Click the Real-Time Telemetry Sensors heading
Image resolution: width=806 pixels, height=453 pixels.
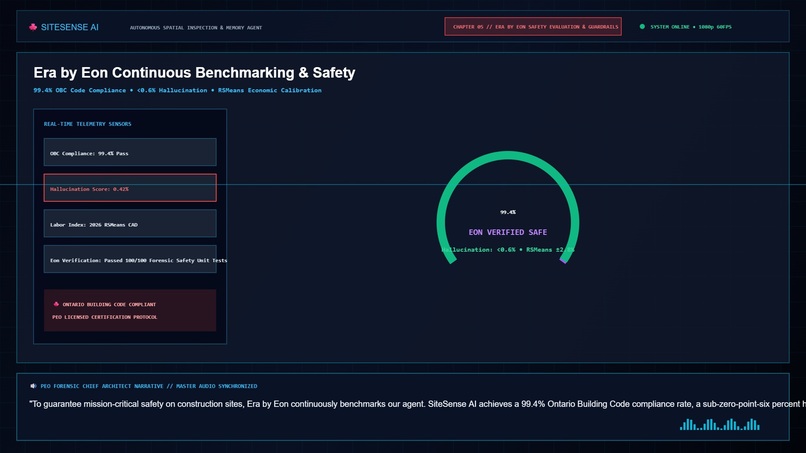87,124
